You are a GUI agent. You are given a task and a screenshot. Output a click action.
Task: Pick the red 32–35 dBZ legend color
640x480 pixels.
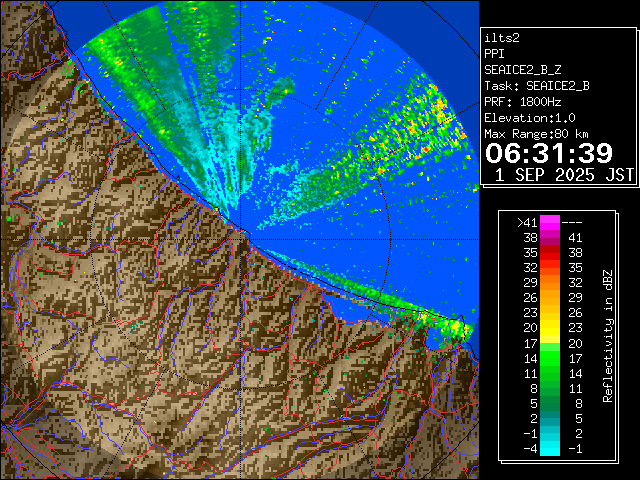550,268
